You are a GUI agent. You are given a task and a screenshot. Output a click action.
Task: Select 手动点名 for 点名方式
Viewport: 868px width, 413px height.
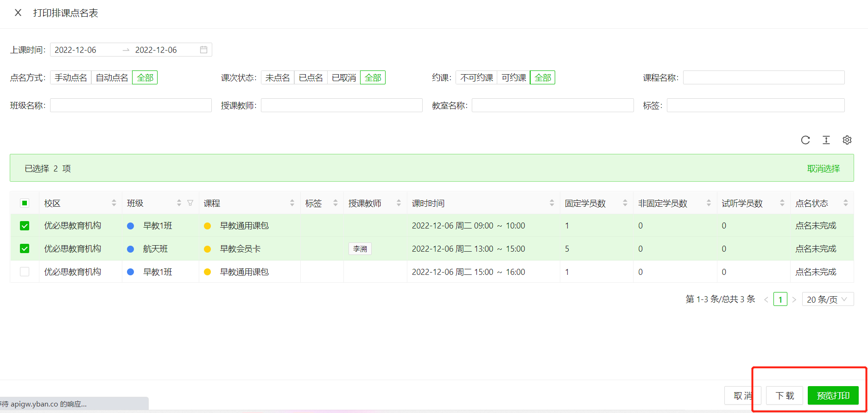[x=71, y=77]
